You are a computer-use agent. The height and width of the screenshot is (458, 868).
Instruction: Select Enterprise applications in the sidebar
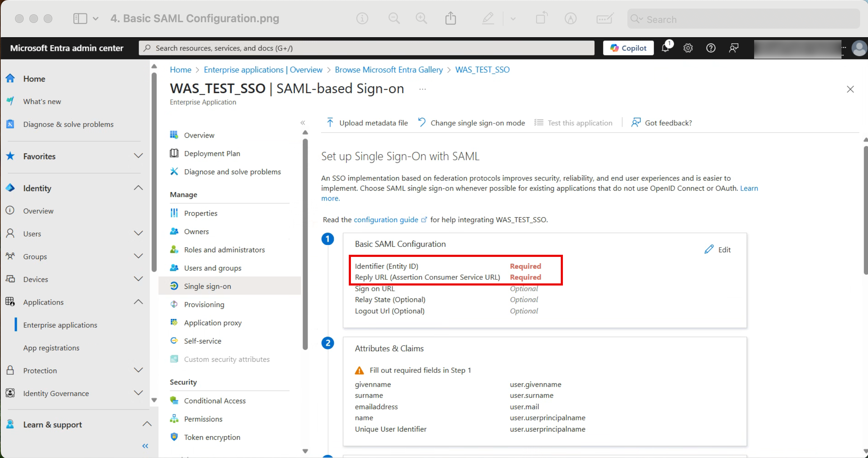(x=60, y=325)
